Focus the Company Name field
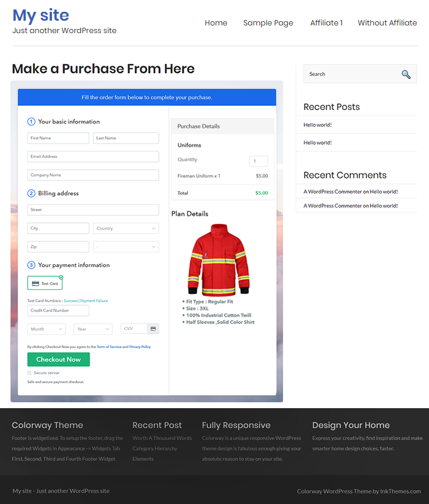The width and height of the screenshot is (429, 504). coord(93,175)
